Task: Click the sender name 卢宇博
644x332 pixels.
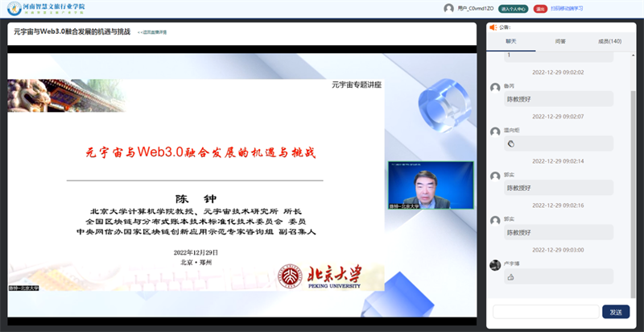Action: pos(512,264)
